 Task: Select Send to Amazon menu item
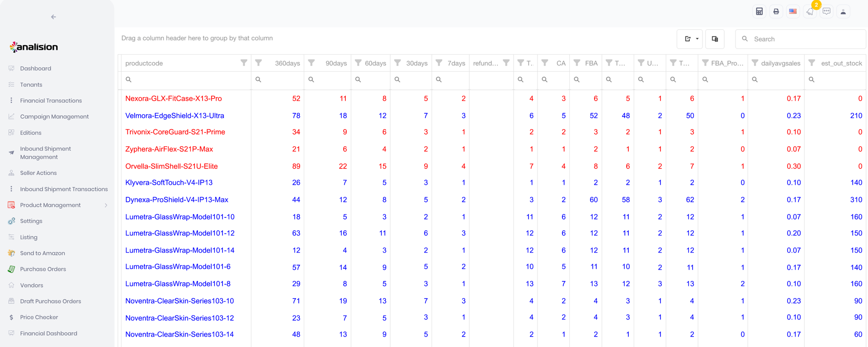pos(42,253)
